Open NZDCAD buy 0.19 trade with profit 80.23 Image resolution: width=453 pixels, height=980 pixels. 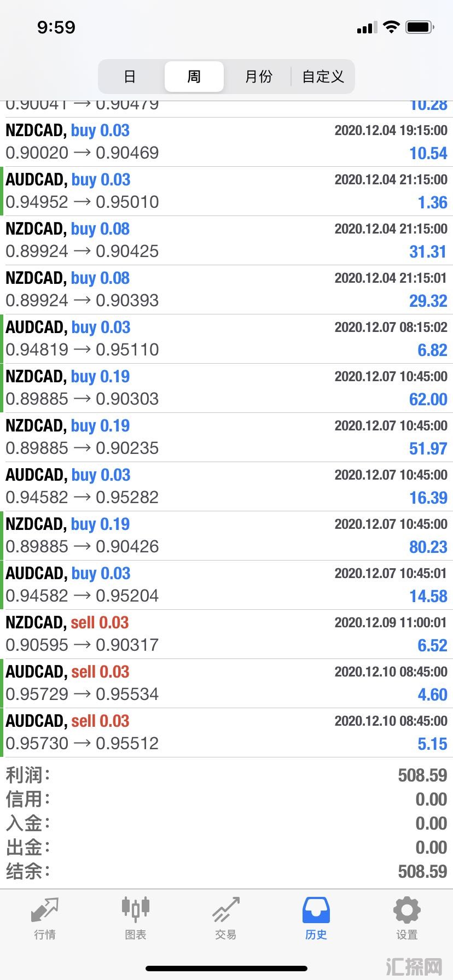(x=226, y=536)
